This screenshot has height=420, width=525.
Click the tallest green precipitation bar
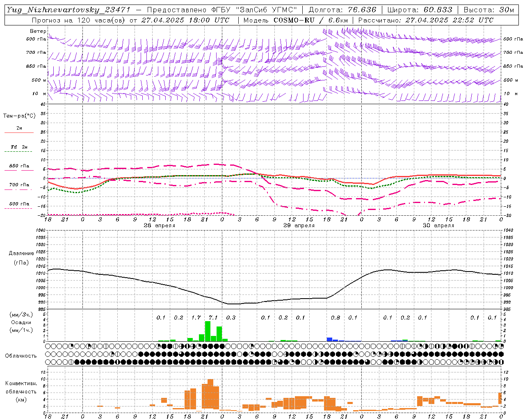tap(208, 331)
